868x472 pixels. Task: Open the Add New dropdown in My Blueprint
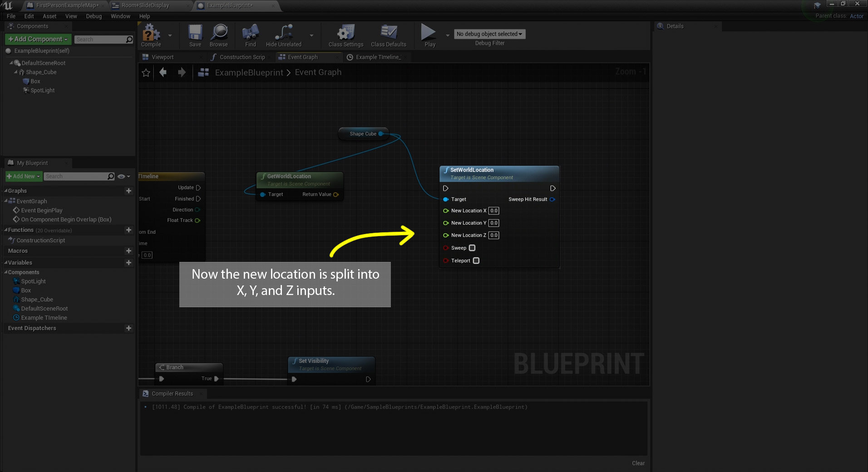tap(24, 177)
